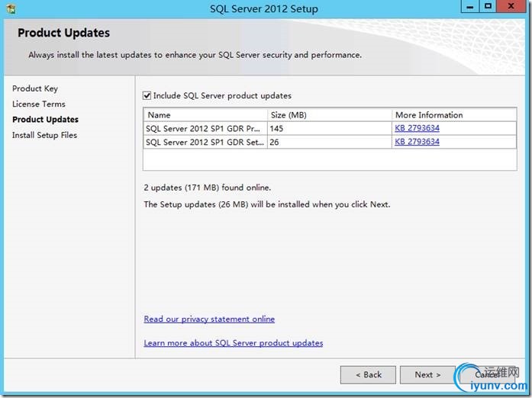The height and width of the screenshot is (398, 532).
Task: Read our privacy statement online
Action: pyautogui.click(x=209, y=319)
